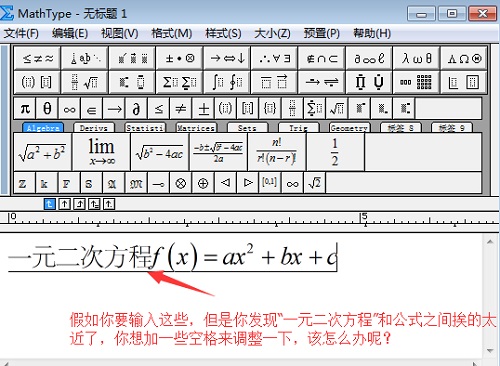500x366 pixels.
Task: Open the boxes templates palette
Action: coord(464,82)
